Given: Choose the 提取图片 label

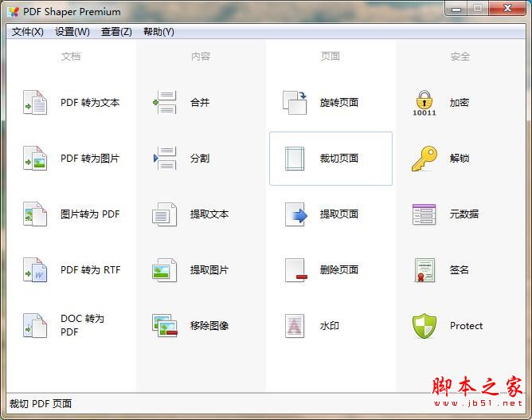Looking at the screenshot, I should (209, 270).
